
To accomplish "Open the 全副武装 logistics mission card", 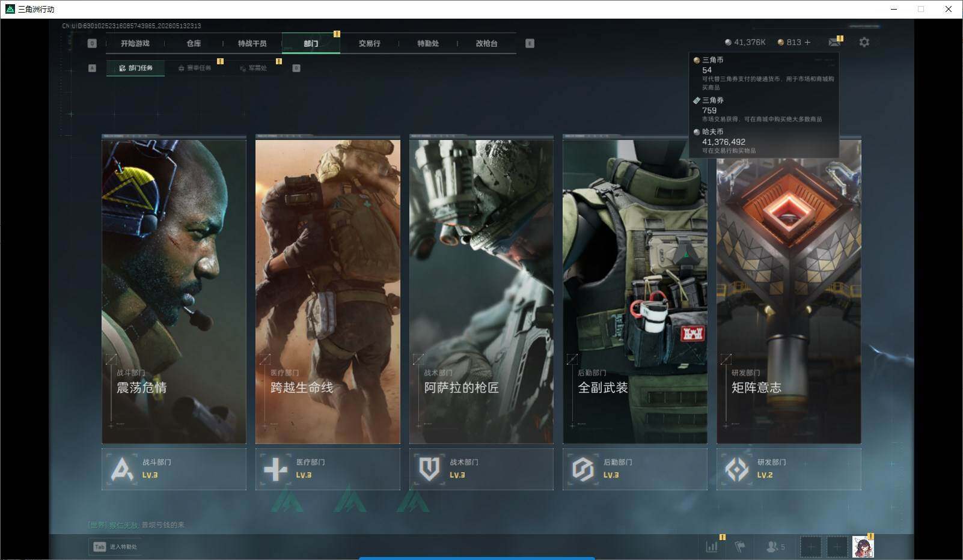I will (635, 290).
